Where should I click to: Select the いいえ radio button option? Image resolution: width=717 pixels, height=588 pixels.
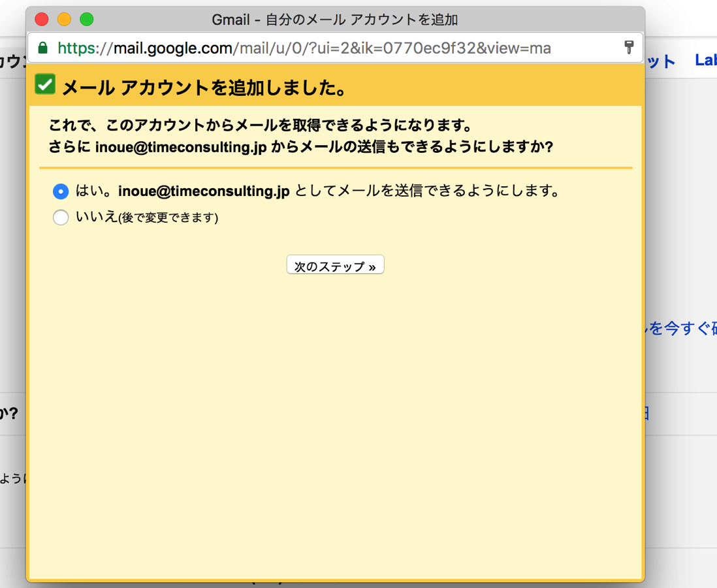(x=61, y=217)
